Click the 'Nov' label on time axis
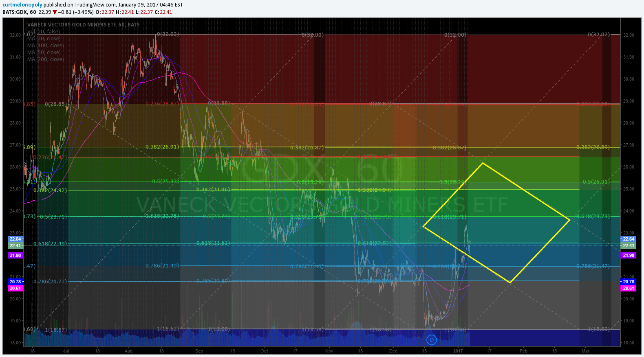The width and height of the screenshot is (644, 357). 329,351
